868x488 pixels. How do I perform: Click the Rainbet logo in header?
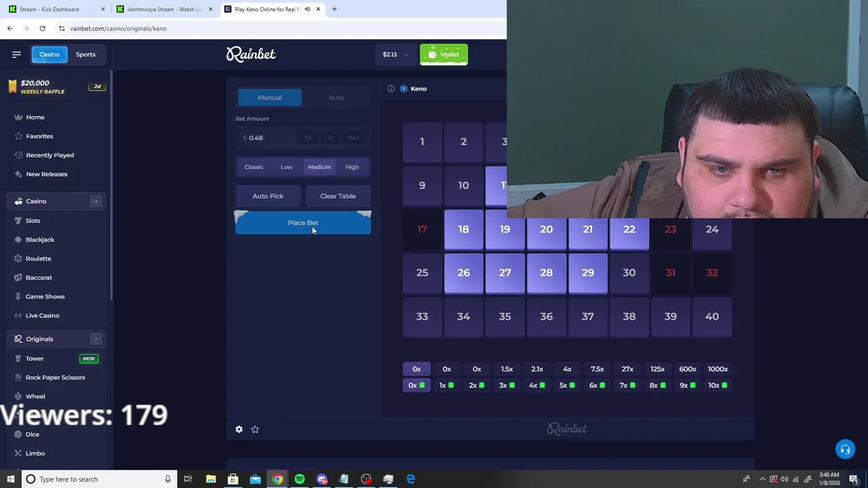coord(251,54)
